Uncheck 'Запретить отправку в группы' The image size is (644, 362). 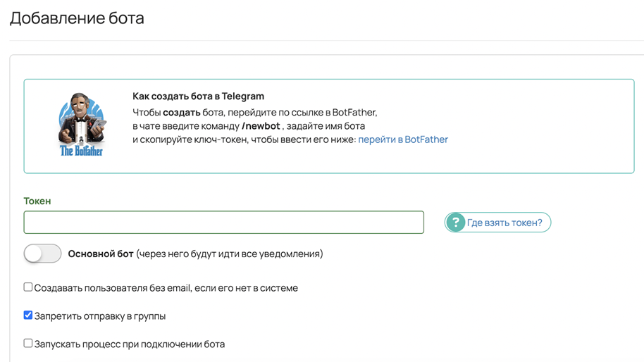(x=28, y=316)
